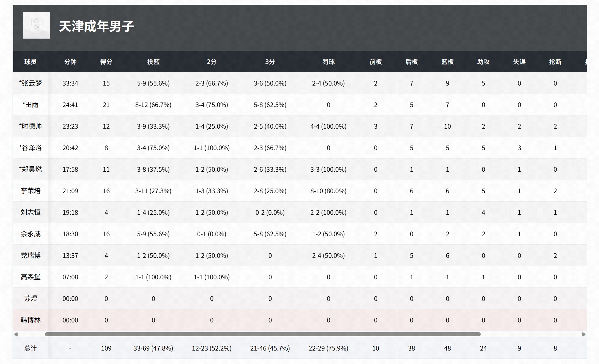
Task: Click the 抢断 column header
Action: click(x=555, y=62)
